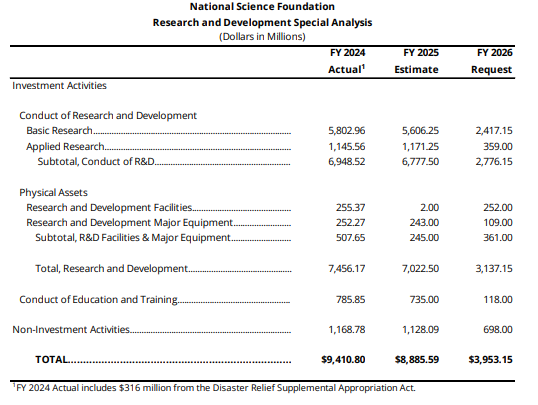This screenshot has width=538, height=405.
Task: Click Major Equipment value 252.27
Action: pos(350,223)
